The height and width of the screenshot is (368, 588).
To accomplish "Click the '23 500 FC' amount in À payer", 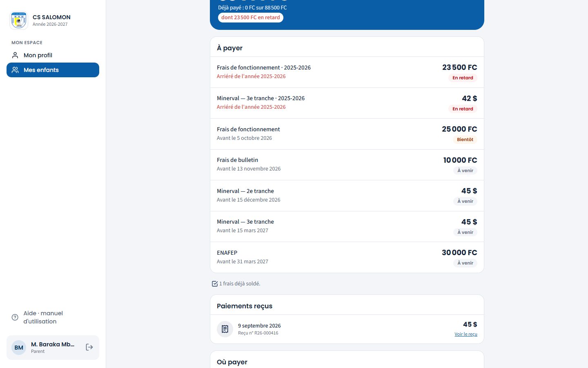I will (x=460, y=67).
